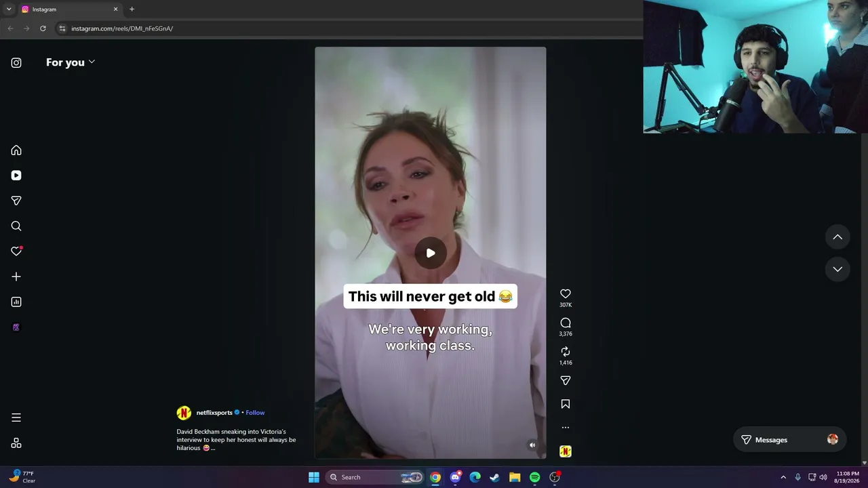Click the taskbar Search box
This screenshot has width=868, height=488.
click(375, 477)
